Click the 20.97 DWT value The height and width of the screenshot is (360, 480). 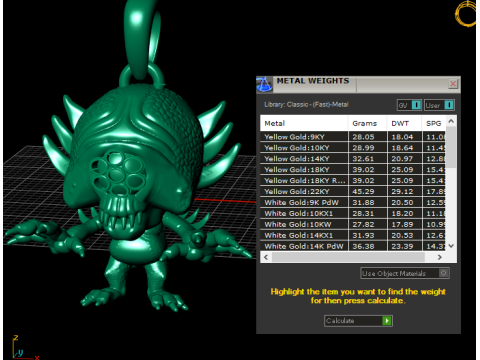(x=402, y=159)
